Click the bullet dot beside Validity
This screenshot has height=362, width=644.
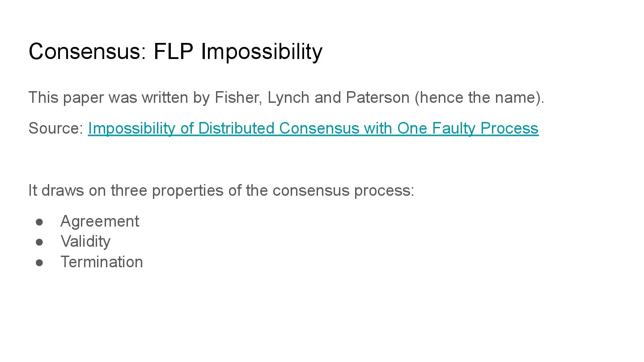tap(39, 242)
